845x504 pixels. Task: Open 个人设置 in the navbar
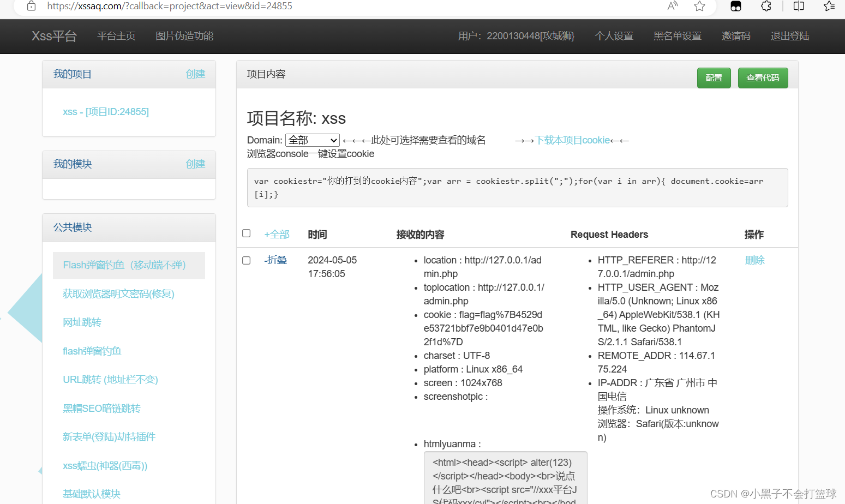(x=614, y=36)
